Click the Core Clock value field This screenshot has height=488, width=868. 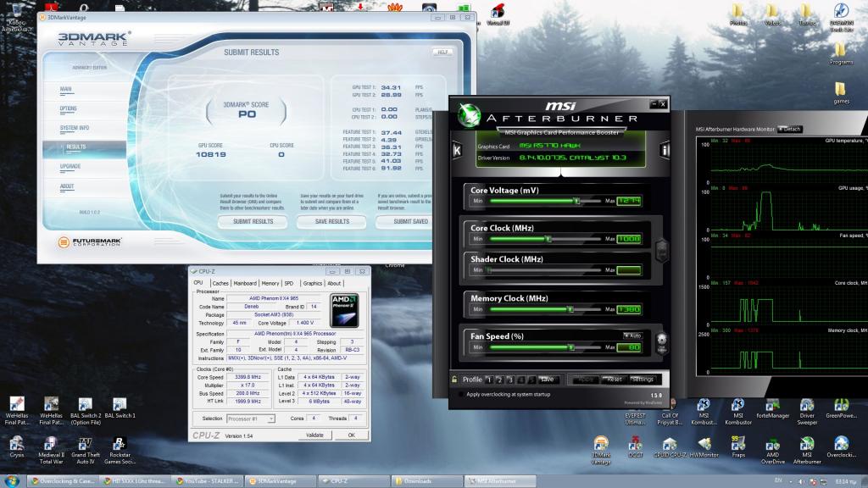629,239
